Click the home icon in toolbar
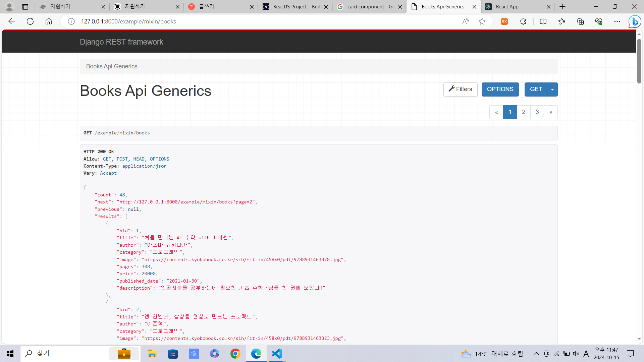This screenshot has height=362, width=644. click(49, 21)
